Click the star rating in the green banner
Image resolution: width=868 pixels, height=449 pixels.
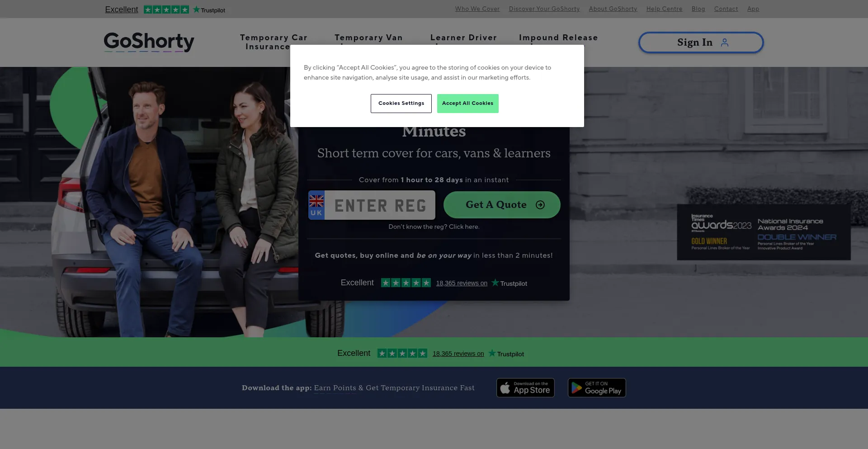(x=401, y=353)
